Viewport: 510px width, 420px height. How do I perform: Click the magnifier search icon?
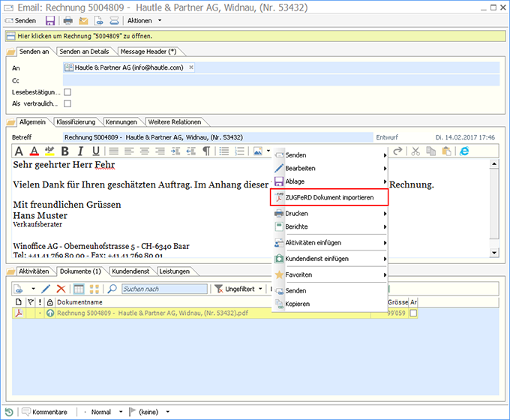[x=112, y=289]
